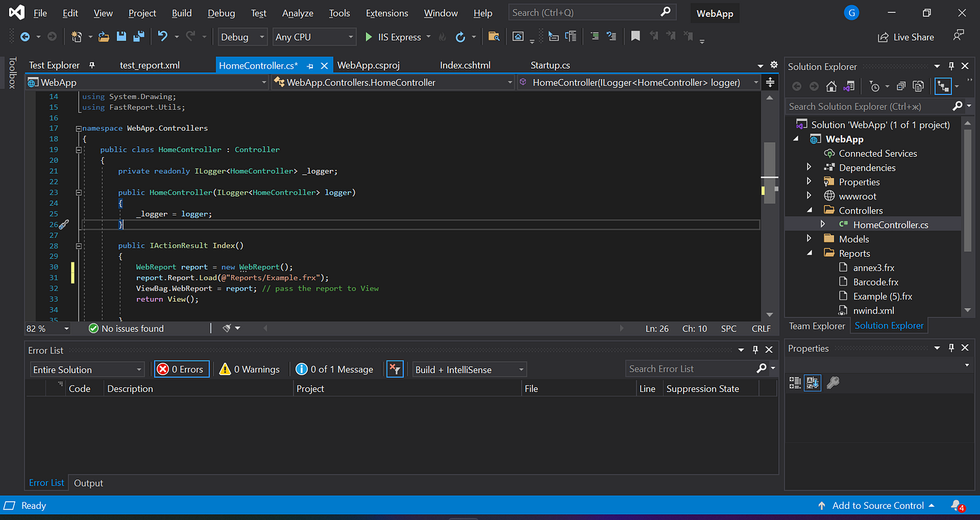Click the Save All icon

[138, 36]
